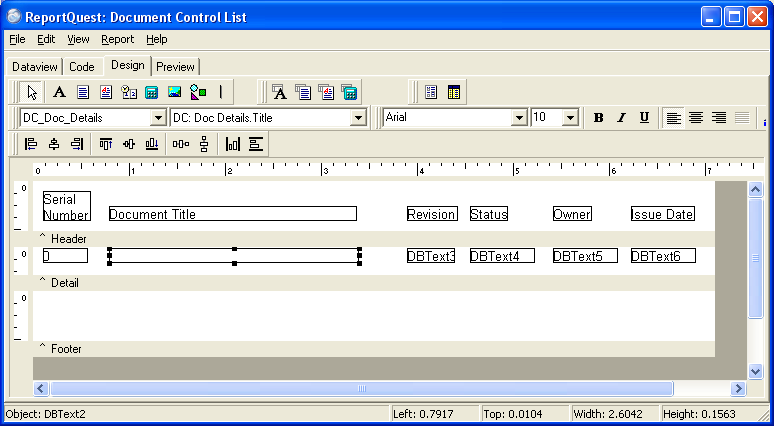The width and height of the screenshot is (774, 426).
Task: Select the Revision header label
Action: [432, 214]
